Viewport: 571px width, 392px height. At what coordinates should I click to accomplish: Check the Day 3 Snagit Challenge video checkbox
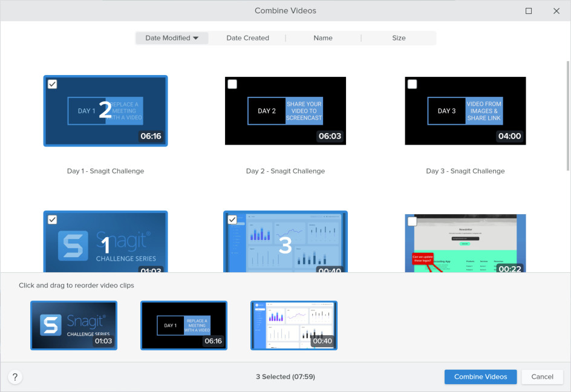coord(413,84)
